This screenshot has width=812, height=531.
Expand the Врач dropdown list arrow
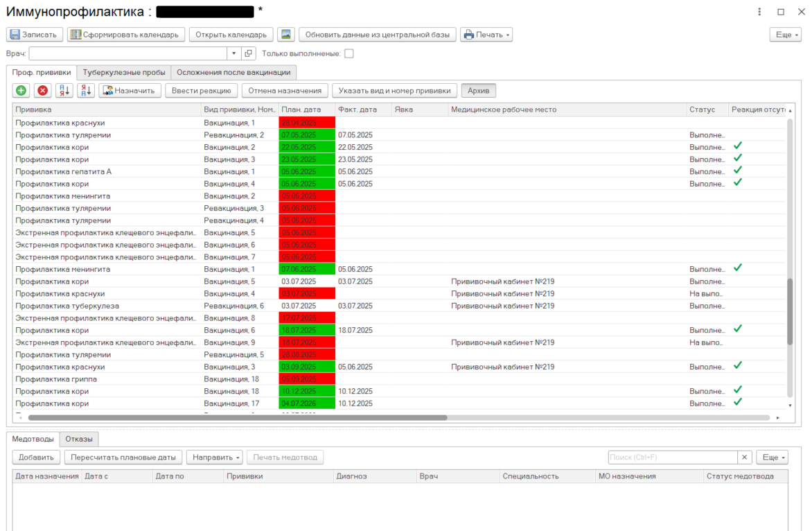click(233, 53)
